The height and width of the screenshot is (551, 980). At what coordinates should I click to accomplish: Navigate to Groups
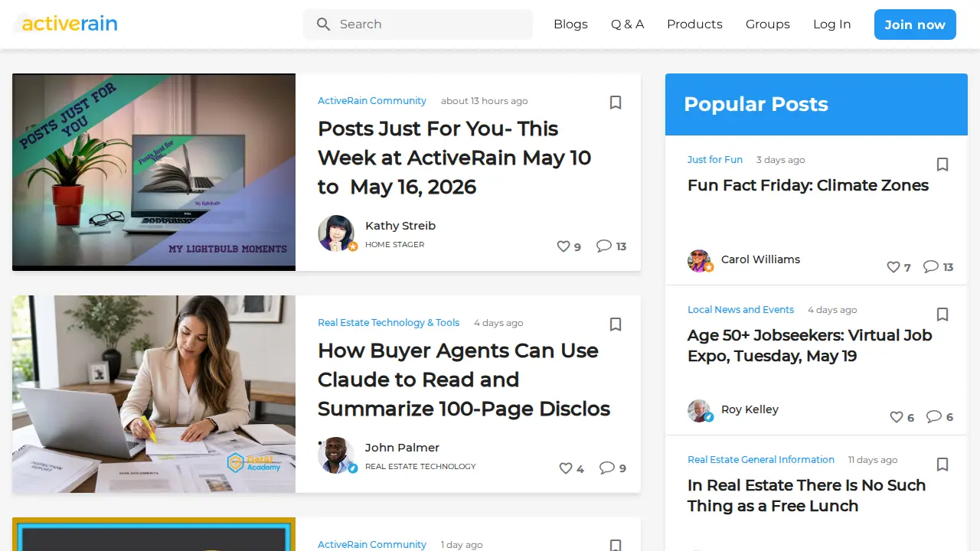(768, 24)
